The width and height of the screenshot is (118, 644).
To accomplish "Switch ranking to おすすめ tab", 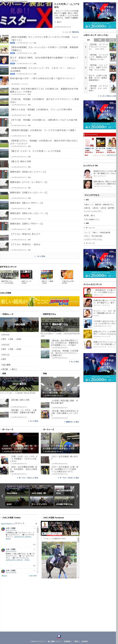I will [111, 40].
